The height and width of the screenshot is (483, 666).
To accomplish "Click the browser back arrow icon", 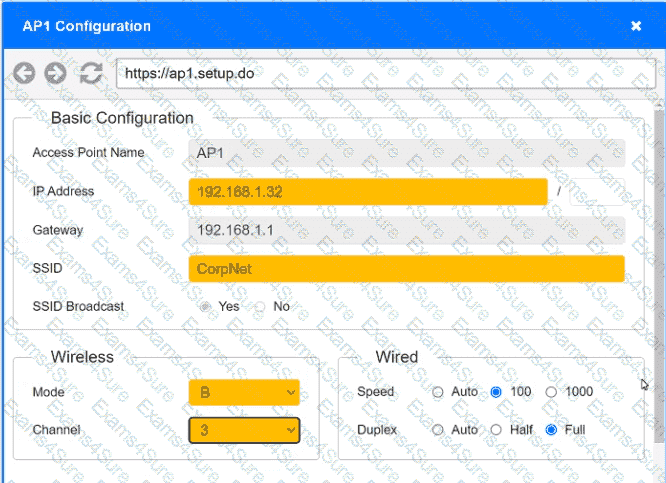I will pos(25,73).
